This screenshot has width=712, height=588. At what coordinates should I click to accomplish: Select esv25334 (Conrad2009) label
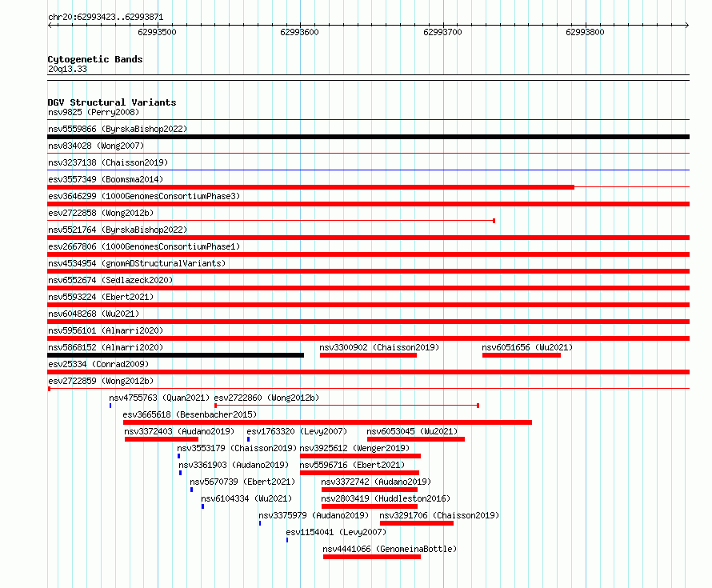click(98, 364)
